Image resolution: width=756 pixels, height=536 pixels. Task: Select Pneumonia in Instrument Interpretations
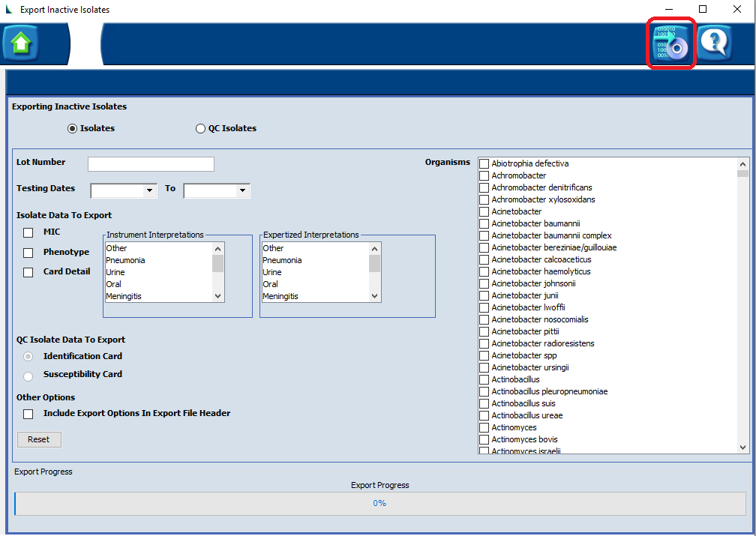(159, 260)
